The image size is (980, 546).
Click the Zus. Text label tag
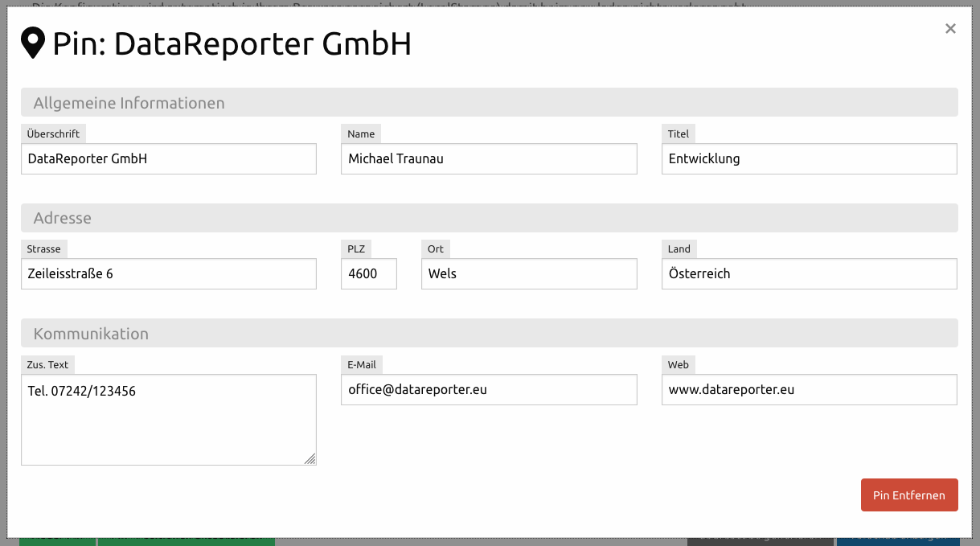point(47,365)
